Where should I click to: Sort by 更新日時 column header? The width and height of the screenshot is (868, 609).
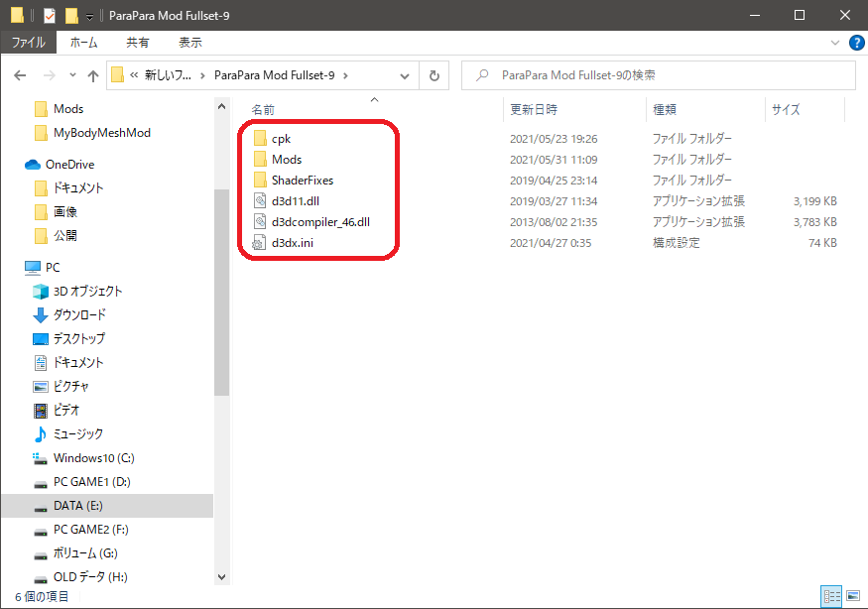pyautogui.click(x=534, y=110)
